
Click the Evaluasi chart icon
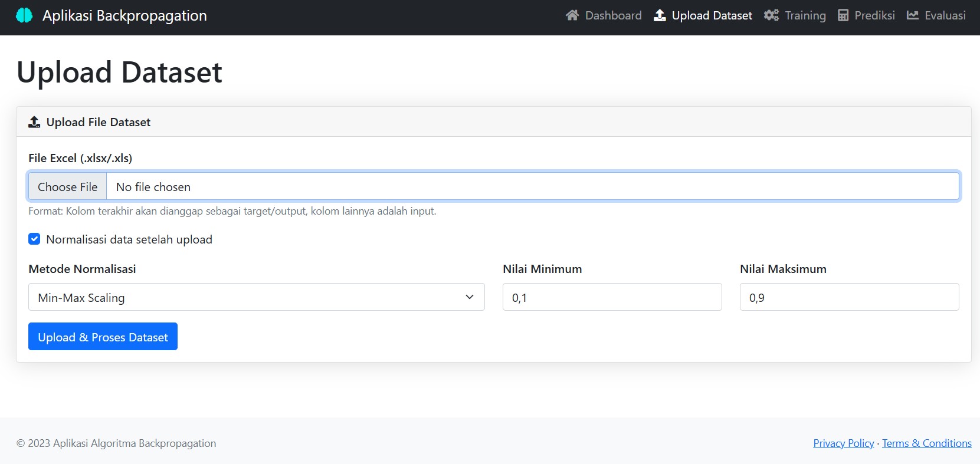pyautogui.click(x=913, y=15)
